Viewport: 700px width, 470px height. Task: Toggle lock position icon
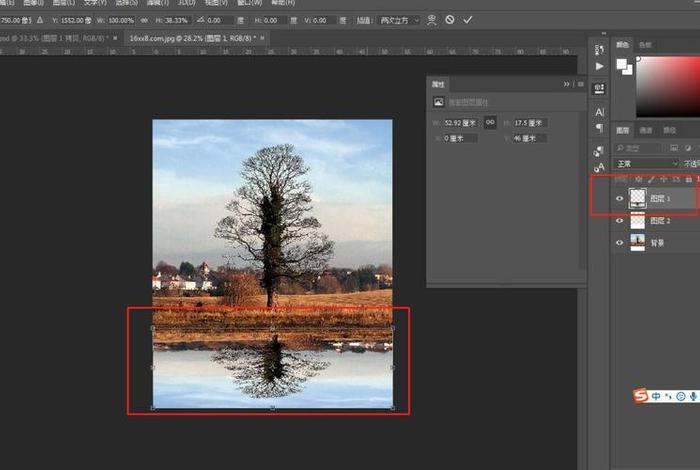click(x=664, y=179)
